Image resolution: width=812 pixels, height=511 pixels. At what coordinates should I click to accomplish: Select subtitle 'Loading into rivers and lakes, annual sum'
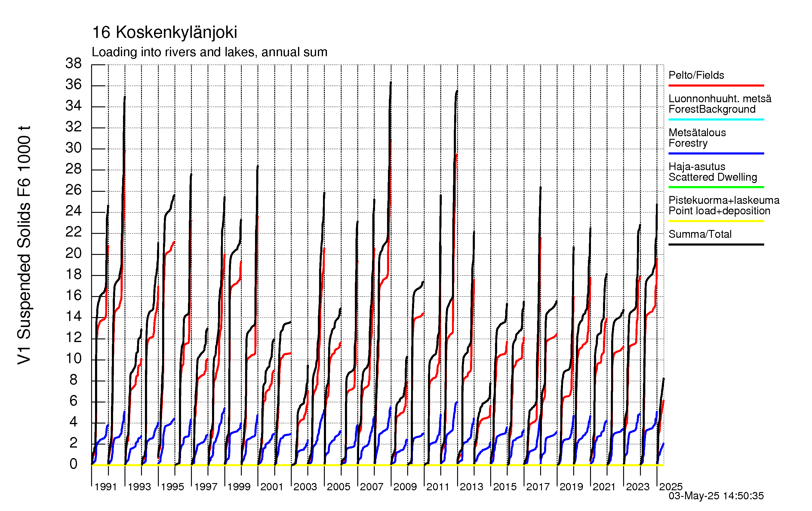(x=209, y=52)
